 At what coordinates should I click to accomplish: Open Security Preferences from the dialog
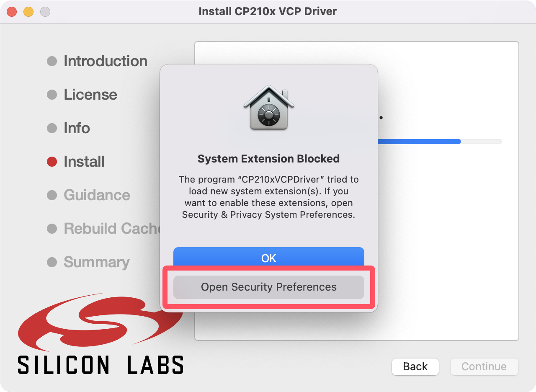click(268, 287)
